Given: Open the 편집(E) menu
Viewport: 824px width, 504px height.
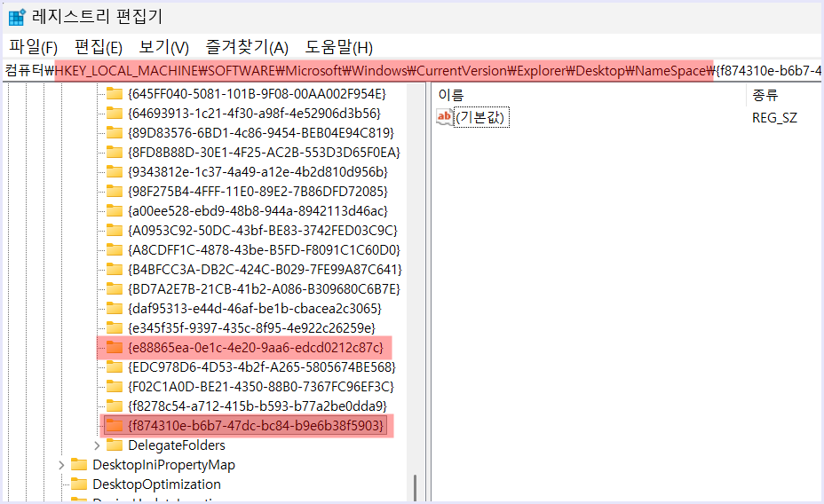Looking at the screenshot, I should (99, 47).
